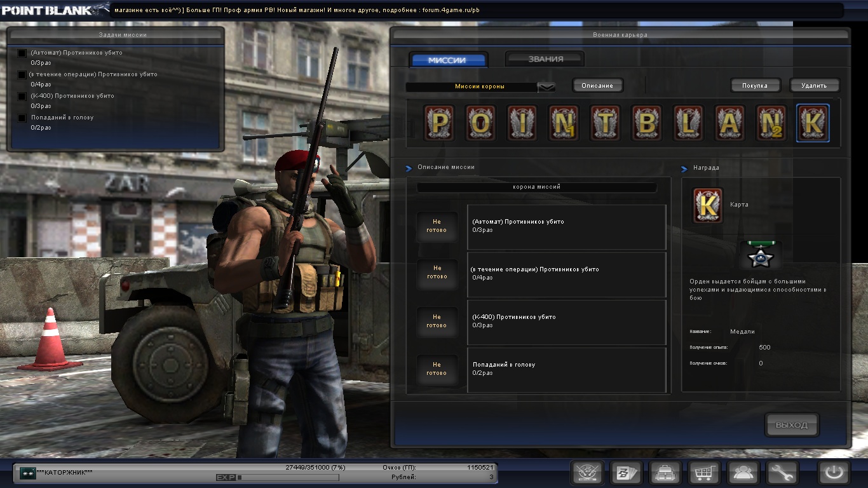The image size is (868, 488).
Task: Switch to the ЗВАНИЯ tab
Action: pos(545,59)
